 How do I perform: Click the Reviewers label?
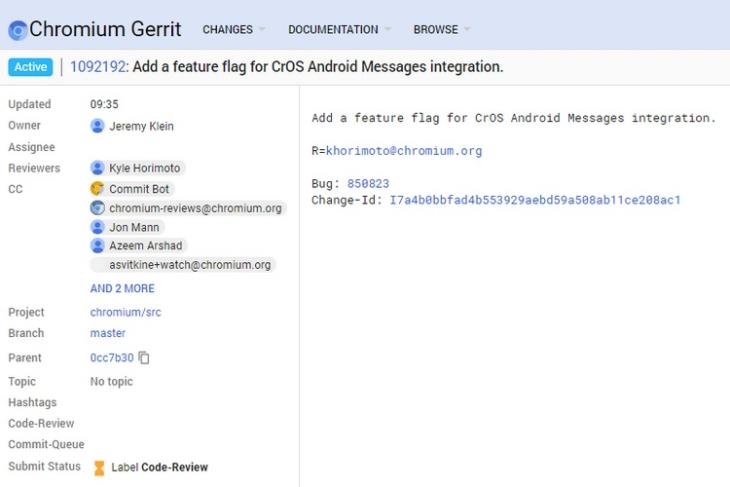pyautogui.click(x=34, y=168)
